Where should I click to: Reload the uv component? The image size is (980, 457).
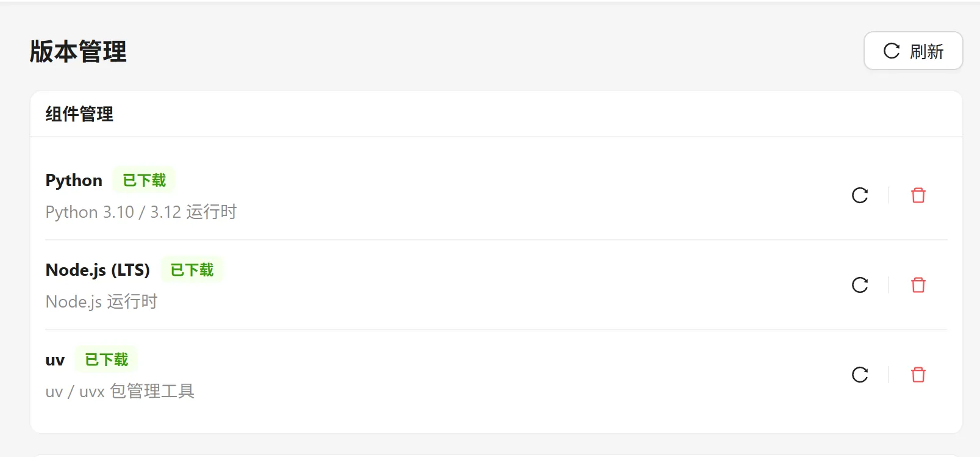(860, 375)
